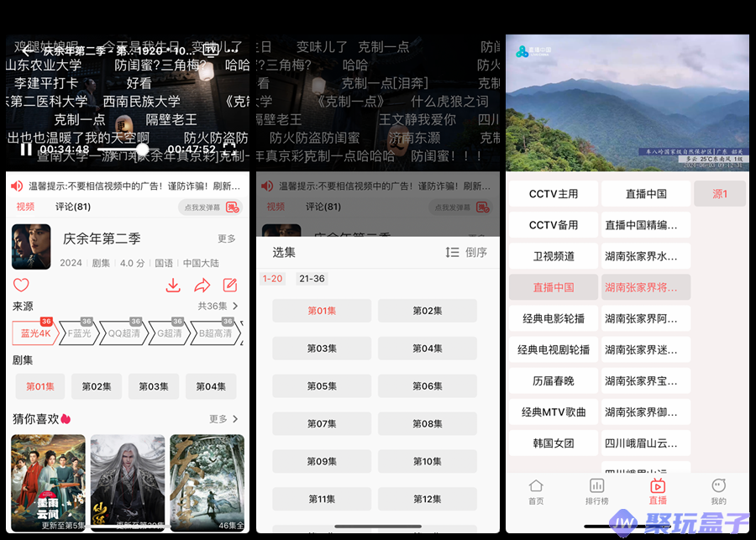Select the 蓝光4K source
756x540 pixels.
tap(35, 333)
